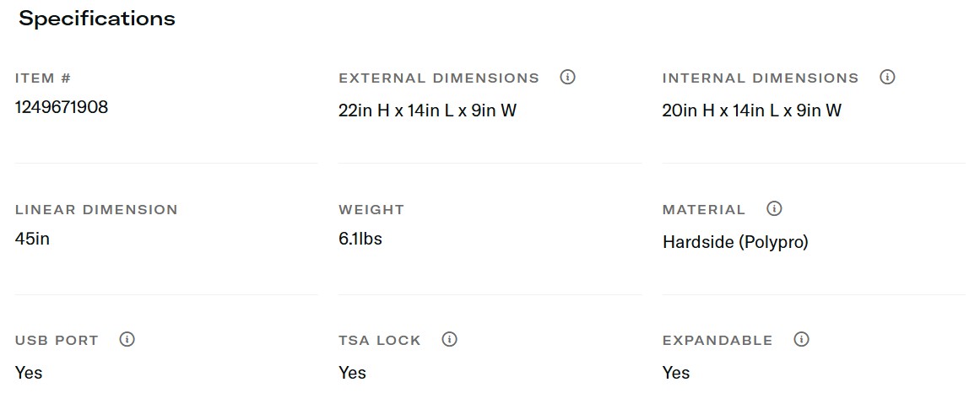Click the WEIGHT label

(371, 210)
